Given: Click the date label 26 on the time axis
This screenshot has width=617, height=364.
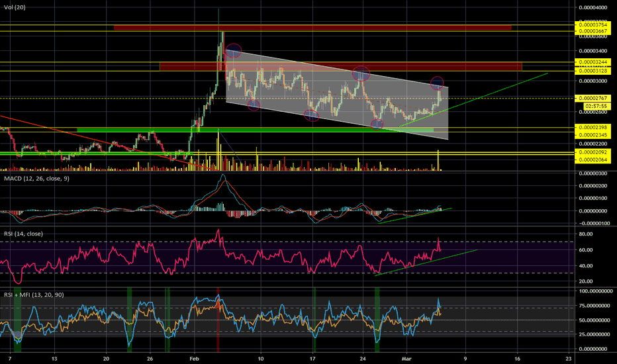Looking at the screenshot, I should click(x=150, y=359).
